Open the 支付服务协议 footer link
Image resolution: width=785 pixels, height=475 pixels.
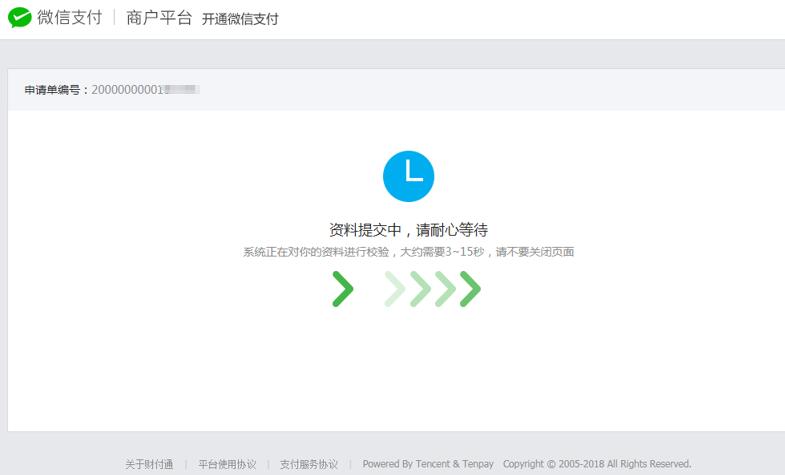tap(309, 464)
